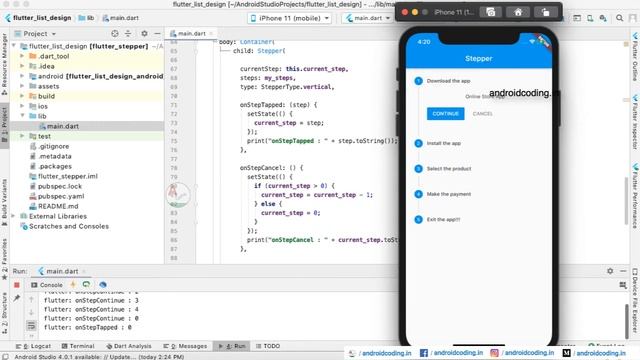Open the Run panel settings gear
Viewport: 640px width, 360px height.
pyautogui.click(x=610, y=271)
